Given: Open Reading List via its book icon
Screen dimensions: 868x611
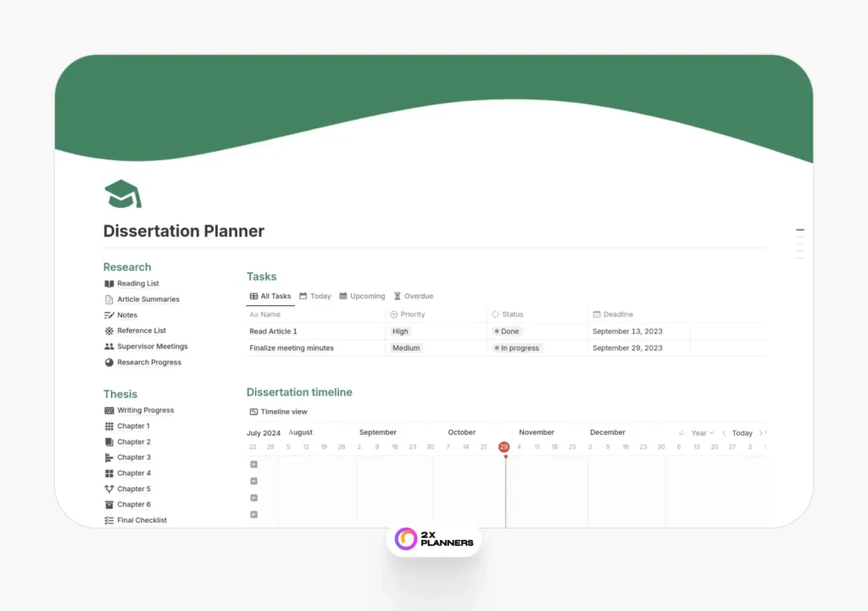Looking at the screenshot, I should [x=108, y=284].
